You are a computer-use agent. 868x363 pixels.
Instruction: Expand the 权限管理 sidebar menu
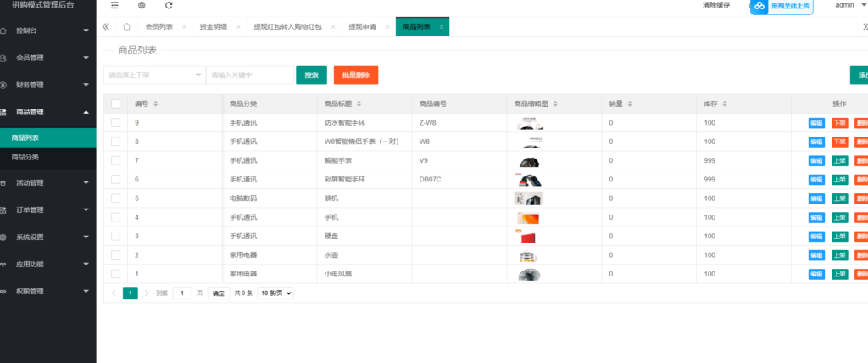47,292
